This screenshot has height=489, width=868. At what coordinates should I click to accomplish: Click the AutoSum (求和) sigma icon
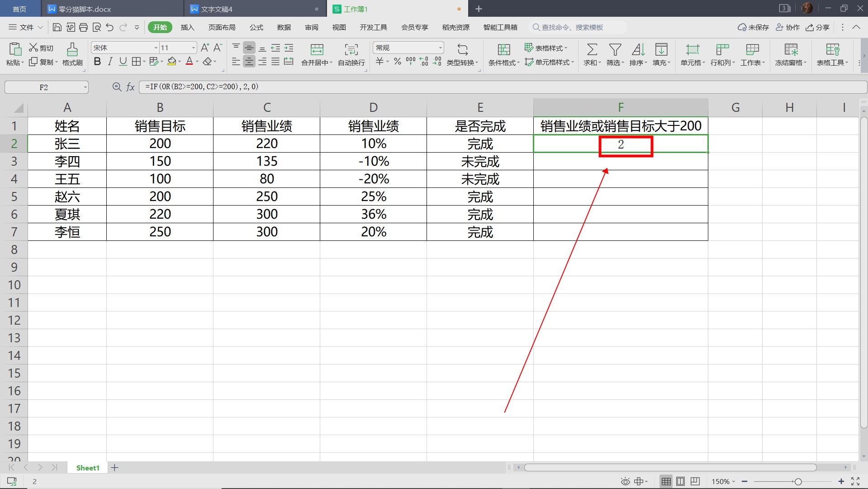[x=592, y=49]
